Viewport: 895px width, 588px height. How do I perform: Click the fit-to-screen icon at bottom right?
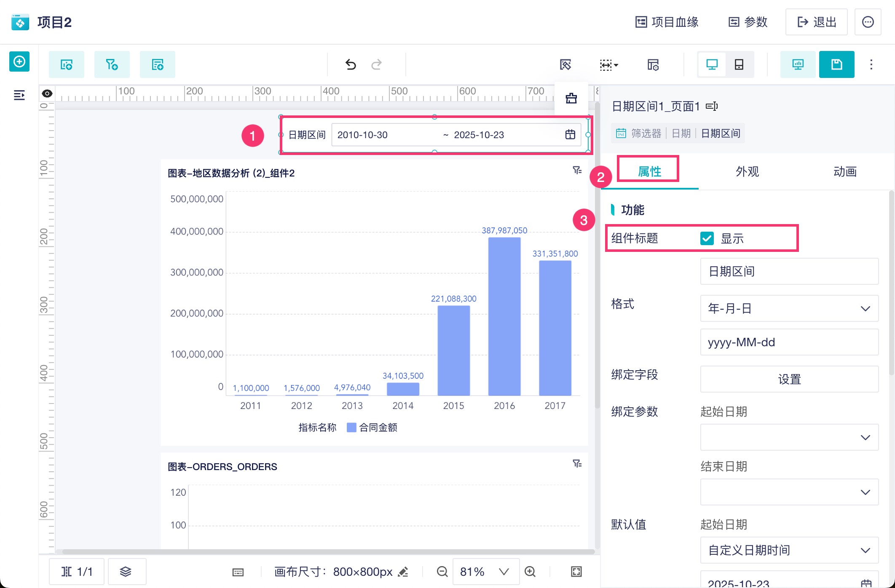pos(576,572)
